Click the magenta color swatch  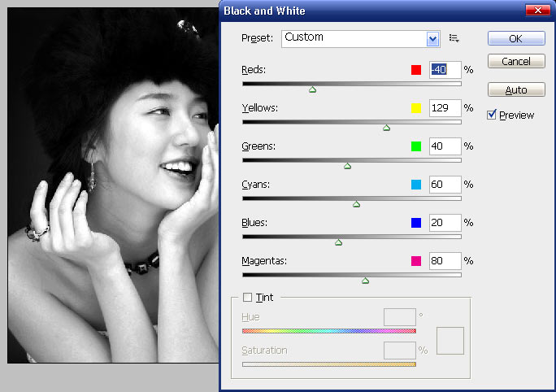click(416, 261)
